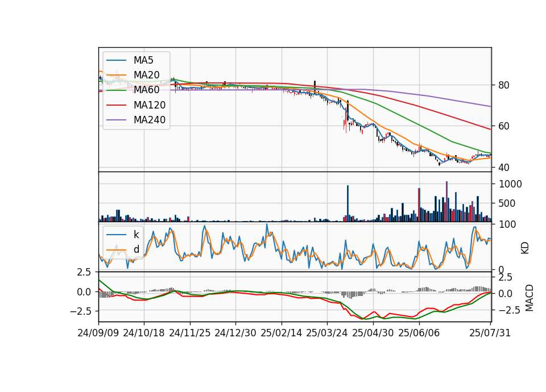This screenshot has height=392, width=546.
Task: Click the red MA120 legend line sample
Action: [x=116, y=105]
